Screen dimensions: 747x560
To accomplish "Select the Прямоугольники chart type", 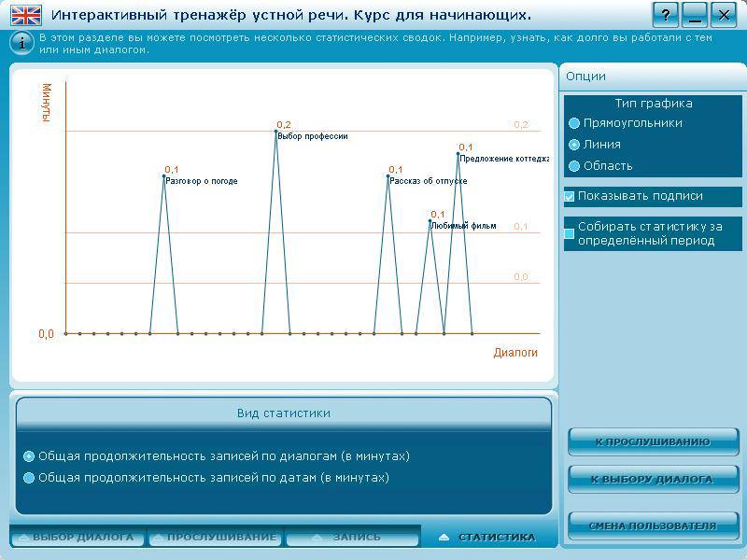I will (575, 123).
